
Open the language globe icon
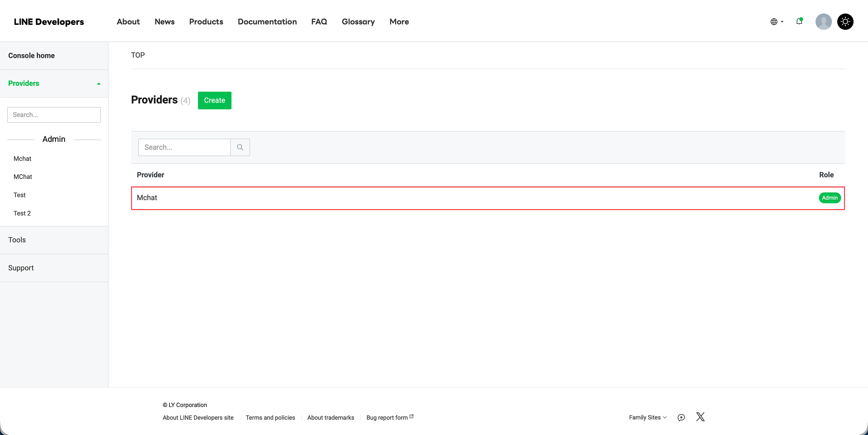(x=775, y=21)
